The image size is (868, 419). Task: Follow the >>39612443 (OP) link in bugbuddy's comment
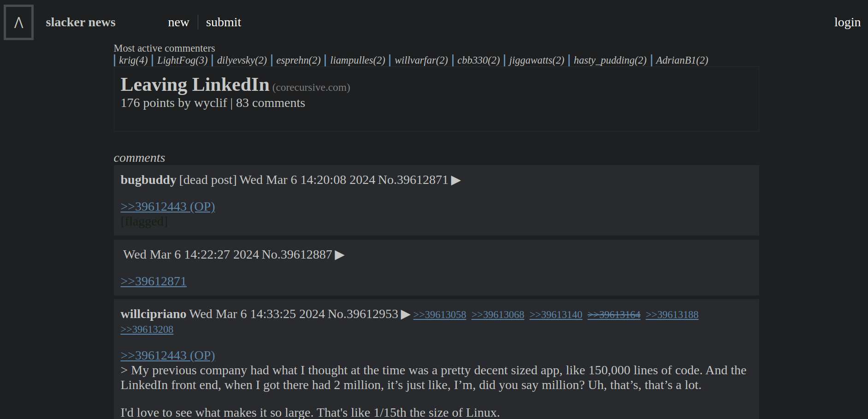(168, 207)
